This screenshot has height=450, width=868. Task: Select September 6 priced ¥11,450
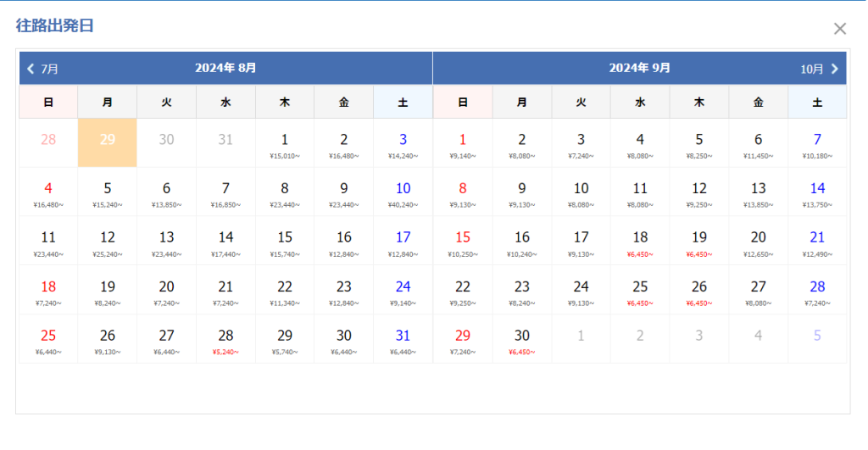point(758,143)
